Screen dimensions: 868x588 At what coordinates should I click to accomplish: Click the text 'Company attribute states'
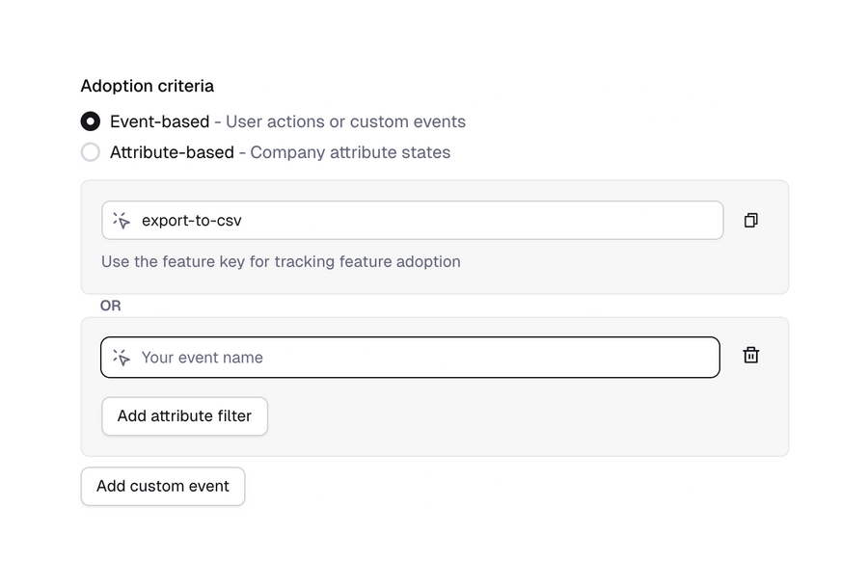point(348,152)
